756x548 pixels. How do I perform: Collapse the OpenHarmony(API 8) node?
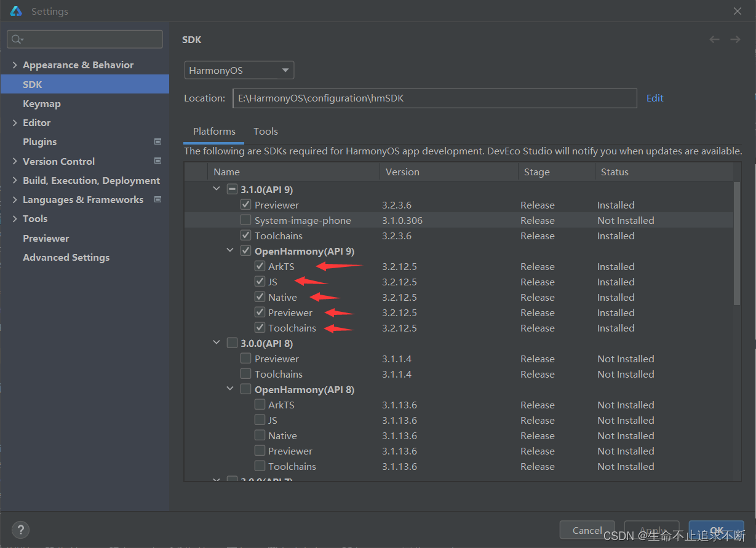[230, 389]
